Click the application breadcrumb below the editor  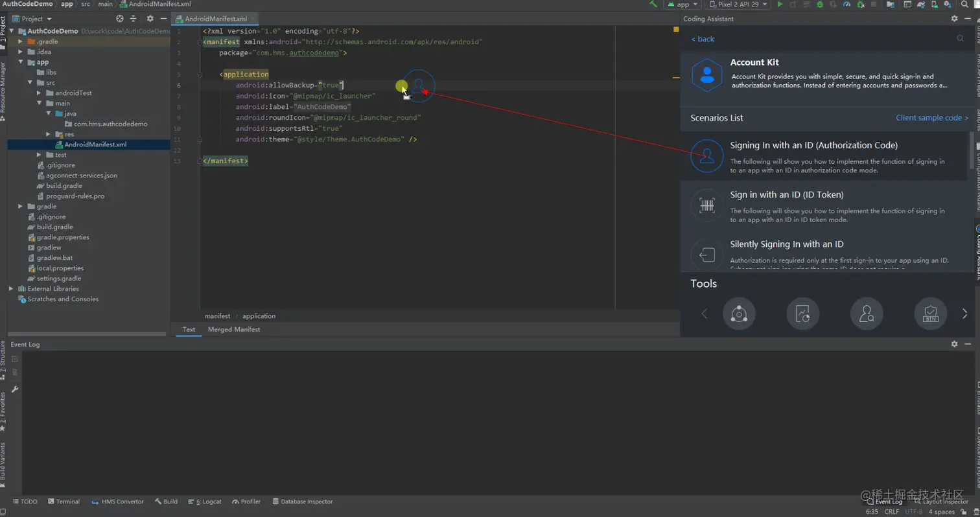point(259,316)
